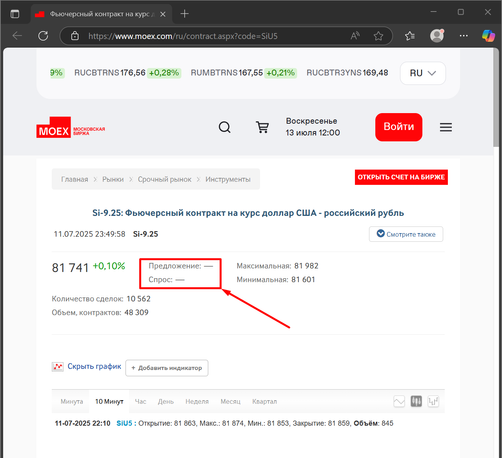Switch chart to candlestick type
This screenshot has width=502, height=458.
416,401
